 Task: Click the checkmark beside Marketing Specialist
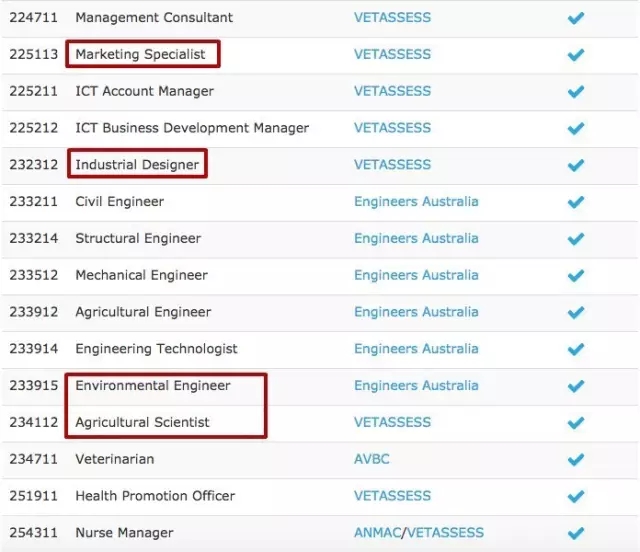click(575, 55)
